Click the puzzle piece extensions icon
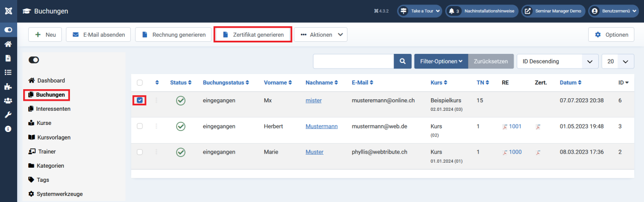The image size is (644, 202). tap(8, 87)
